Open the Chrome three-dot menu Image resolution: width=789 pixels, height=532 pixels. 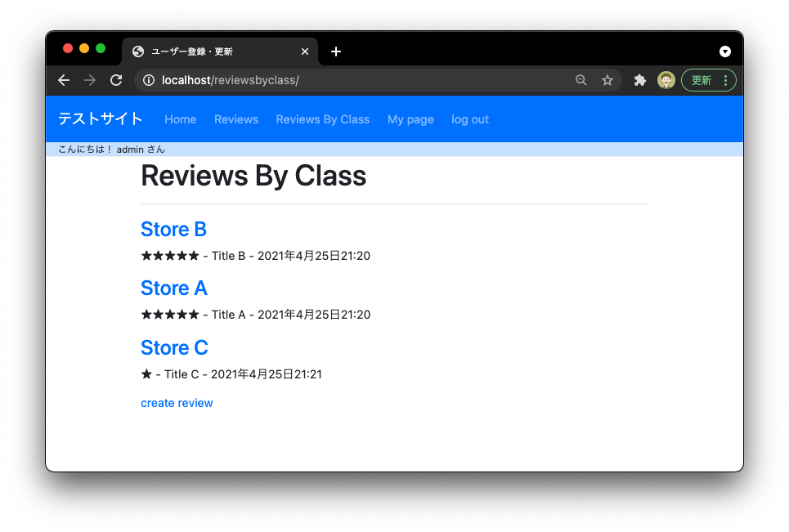(x=725, y=80)
